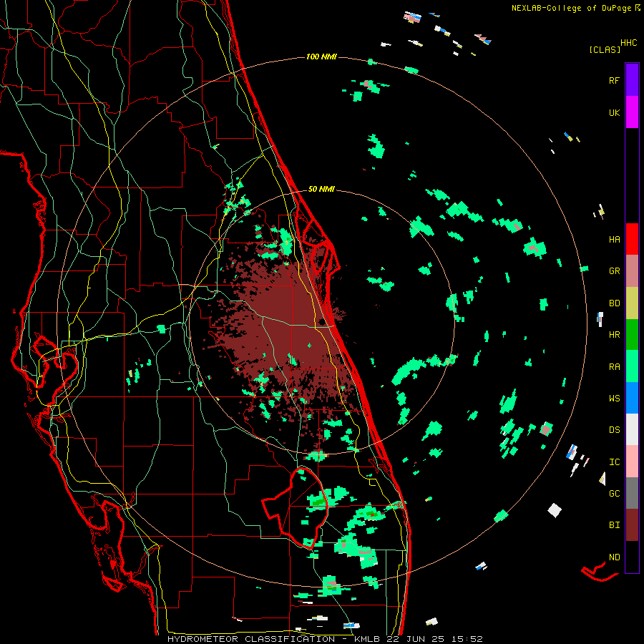This screenshot has width=644, height=644.
Task: Click the red-outlined Lake Okeechobee shape
Action: [x=296, y=508]
